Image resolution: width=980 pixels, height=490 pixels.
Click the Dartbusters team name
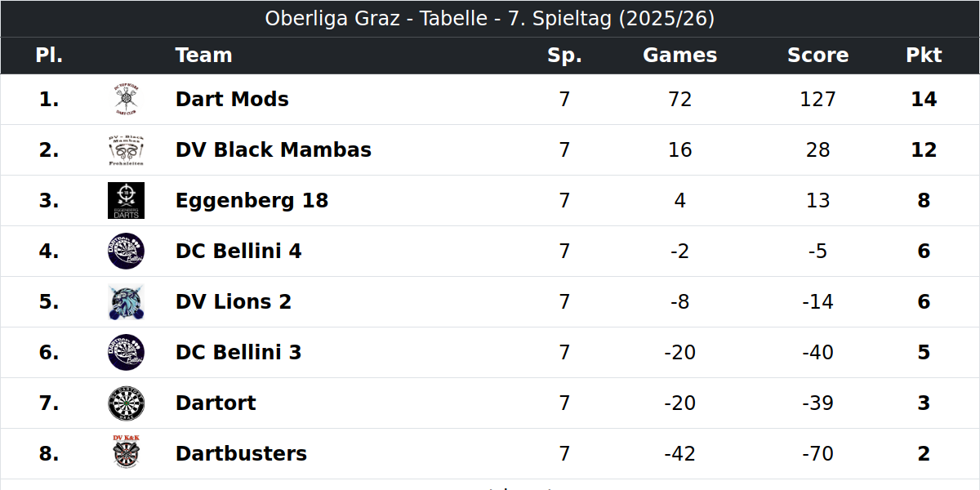click(241, 454)
